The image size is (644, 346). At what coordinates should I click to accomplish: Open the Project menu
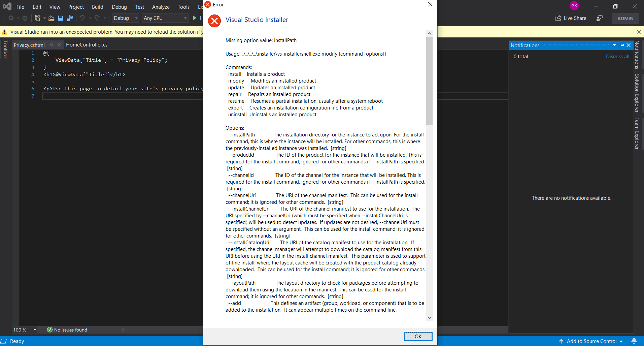[76, 7]
